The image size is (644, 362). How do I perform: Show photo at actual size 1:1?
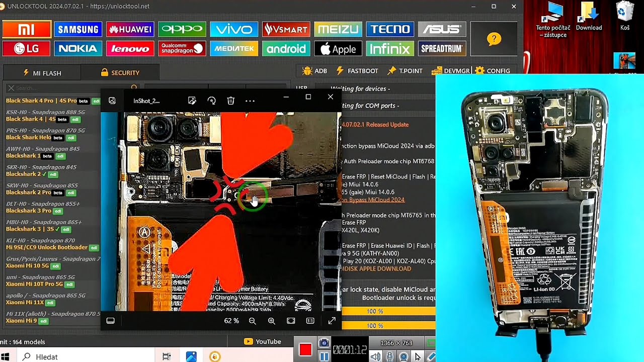point(310,321)
